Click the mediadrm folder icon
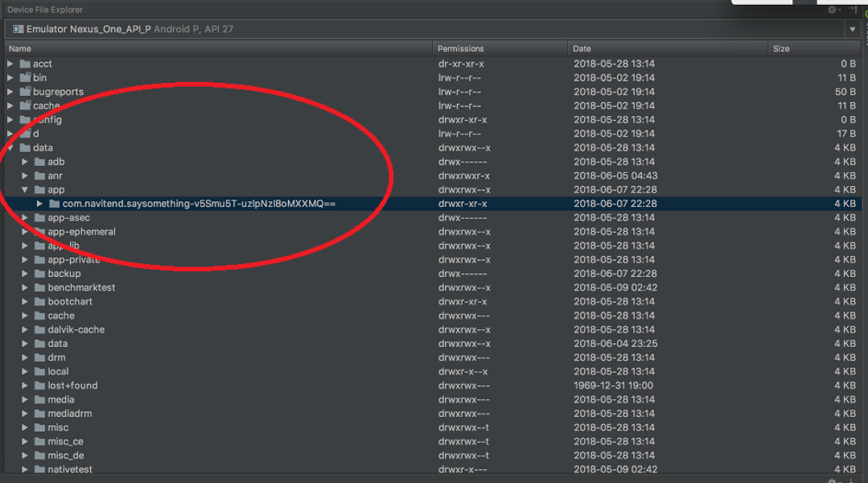 point(39,414)
